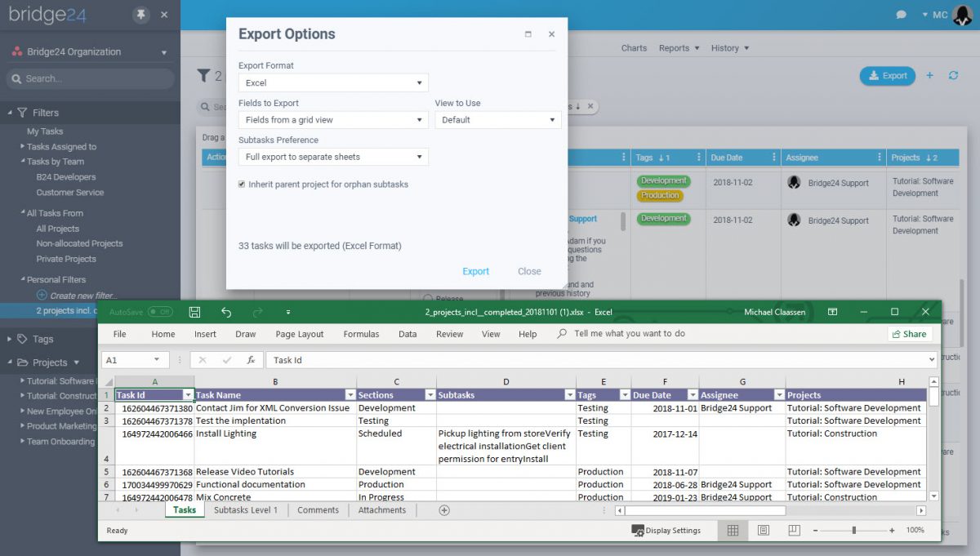Click the refresh icon beside Export

pyautogui.click(x=953, y=76)
